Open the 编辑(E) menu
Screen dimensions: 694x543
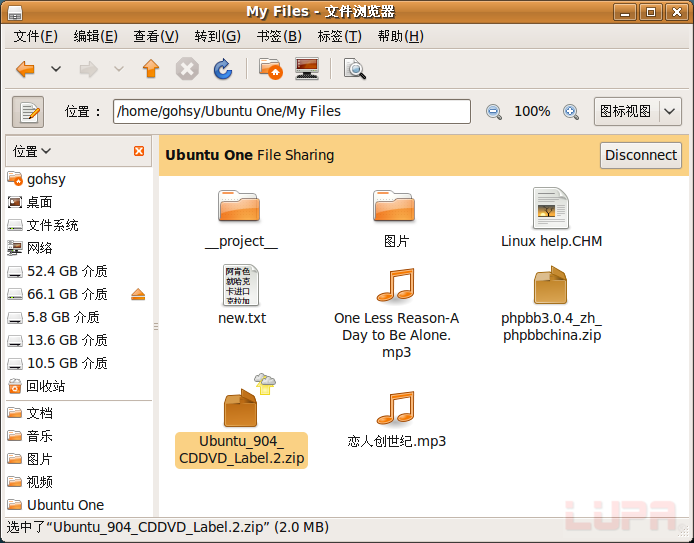click(x=96, y=36)
